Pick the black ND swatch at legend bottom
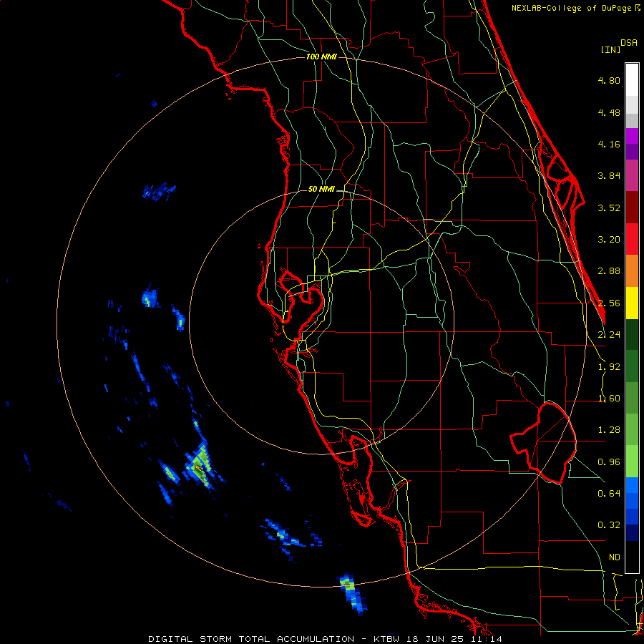The height and width of the screenshot is (644, 644). (632, 557)
